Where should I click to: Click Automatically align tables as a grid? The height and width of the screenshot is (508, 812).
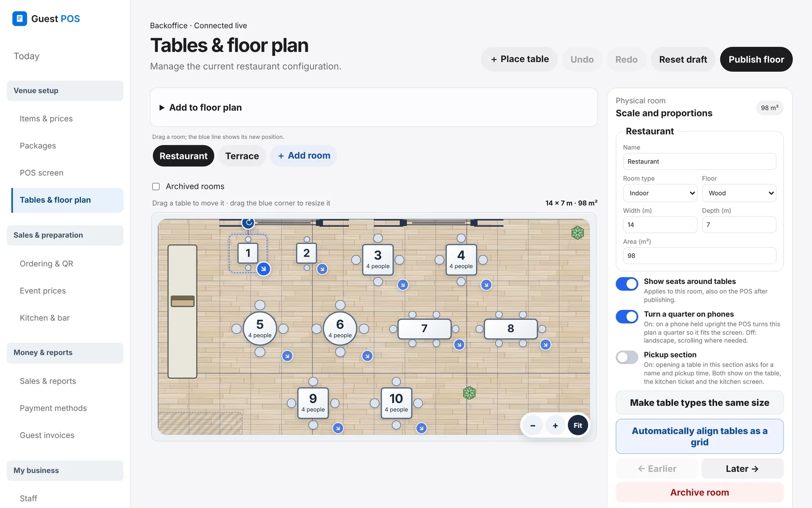point(699,436)
